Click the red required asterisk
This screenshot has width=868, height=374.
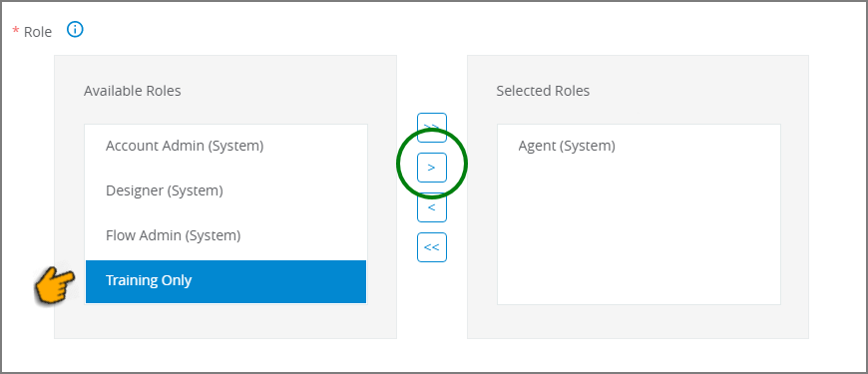16,31
